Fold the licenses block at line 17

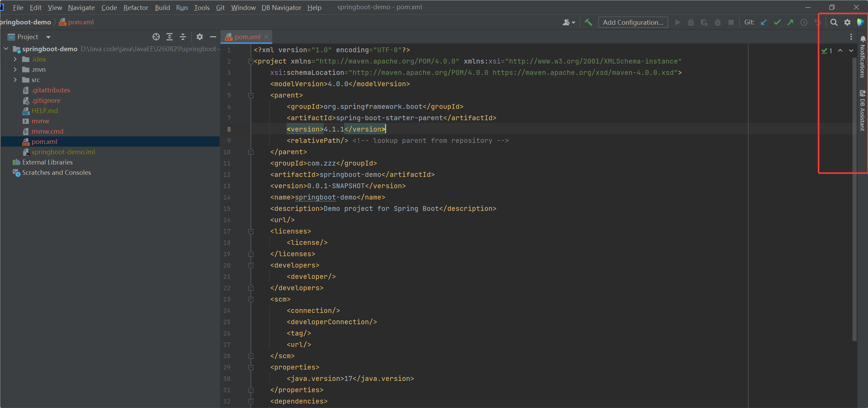click(251, 231)
